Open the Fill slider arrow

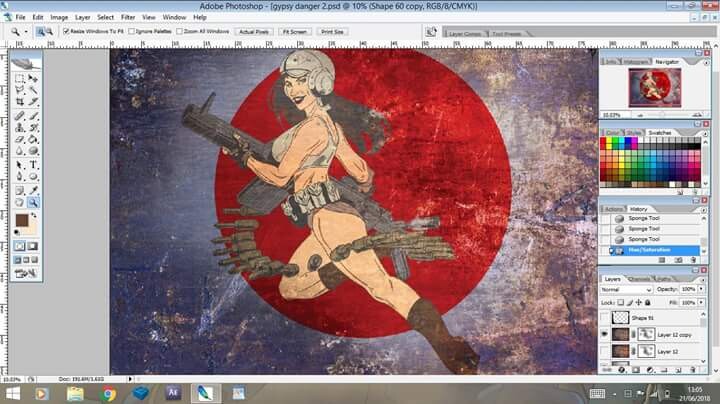701,303
